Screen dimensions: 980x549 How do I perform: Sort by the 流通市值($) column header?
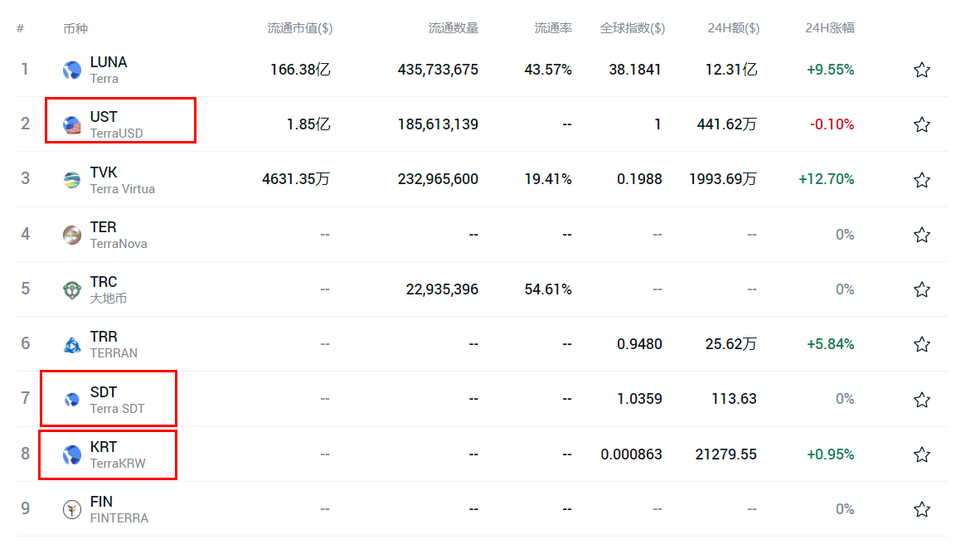299,28
